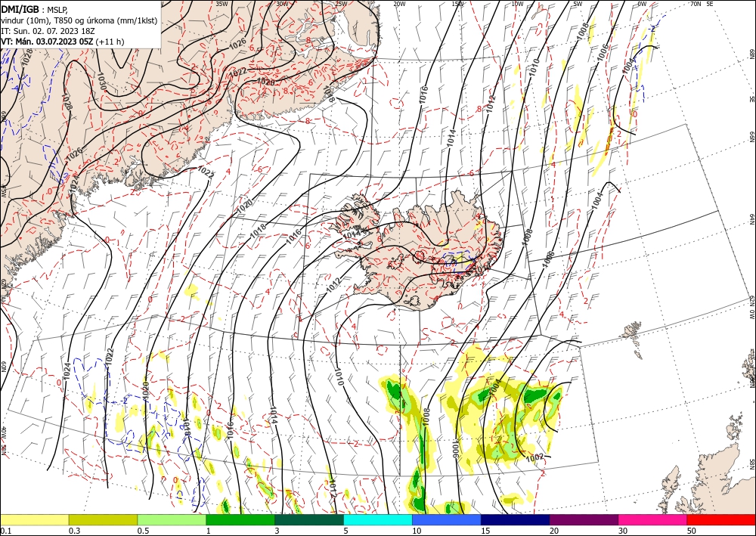Click the olive 0.3–0.5 legend color band
This screenshot has height=536, width=756.
point(103,519)
